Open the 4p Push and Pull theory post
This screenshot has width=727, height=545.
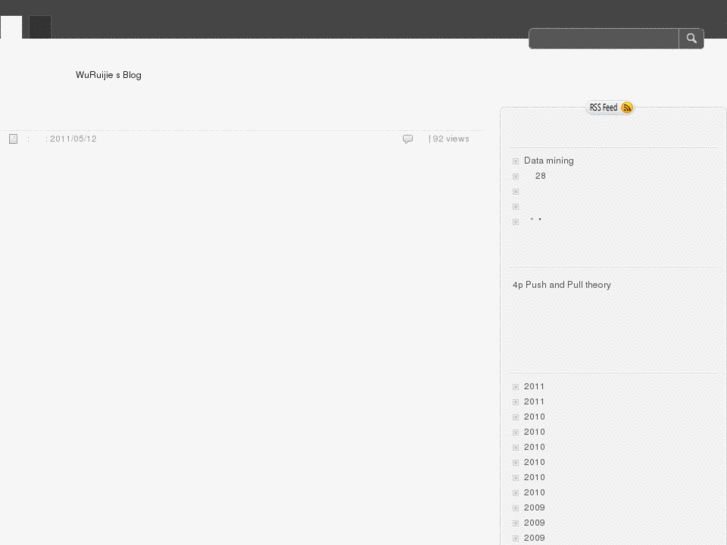click(561, 285)
